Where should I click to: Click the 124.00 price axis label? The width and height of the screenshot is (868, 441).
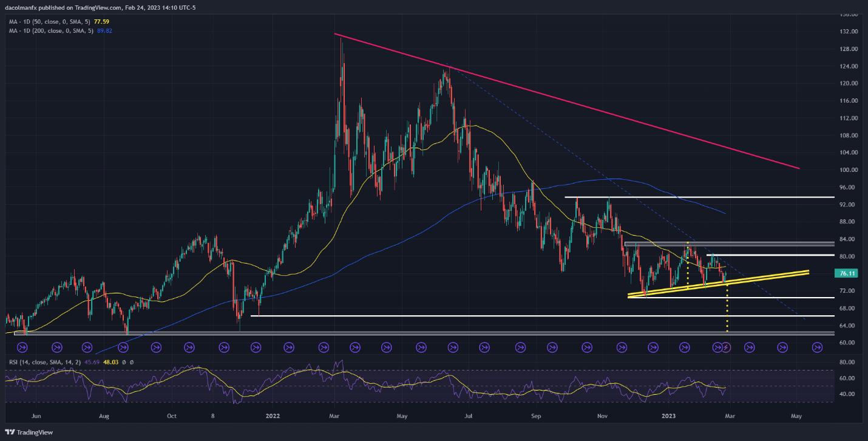coord(849,66)
